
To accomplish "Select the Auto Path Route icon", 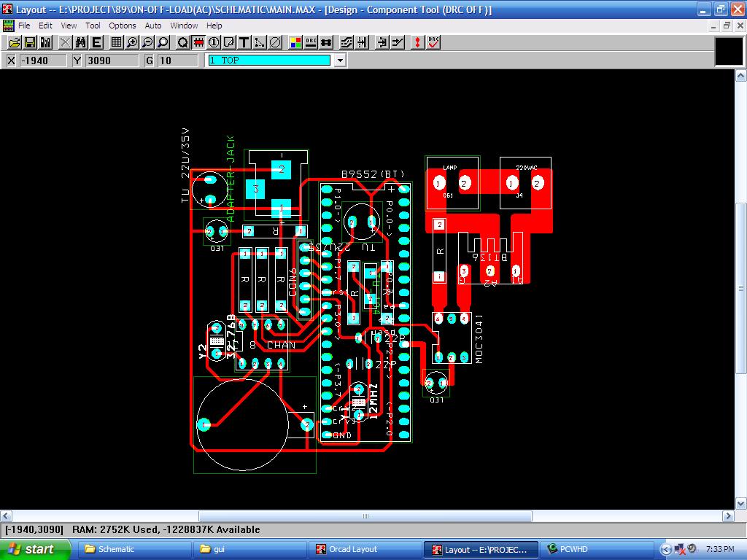I will 347,43.
